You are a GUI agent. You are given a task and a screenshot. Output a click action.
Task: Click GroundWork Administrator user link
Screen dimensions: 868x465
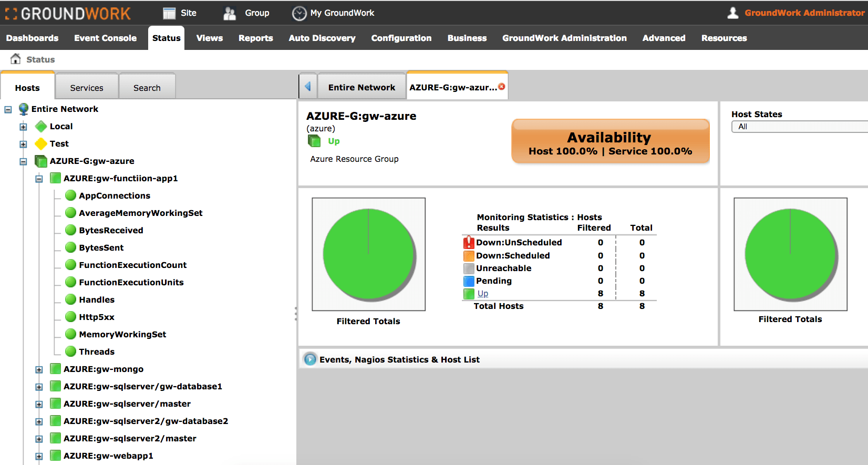click(804, 13)
